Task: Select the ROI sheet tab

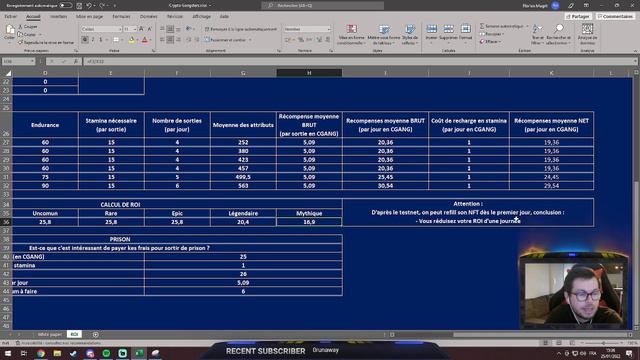Action: (74, 334)
